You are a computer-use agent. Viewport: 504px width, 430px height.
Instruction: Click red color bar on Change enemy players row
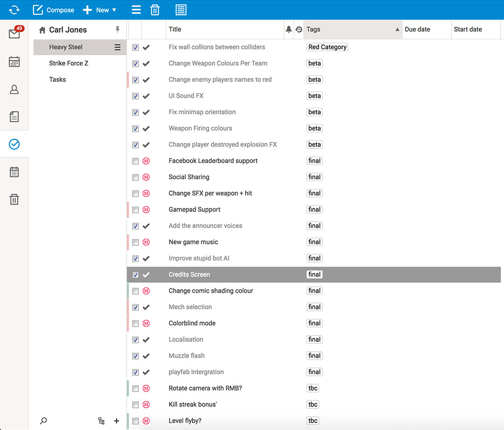coord(128,79)
